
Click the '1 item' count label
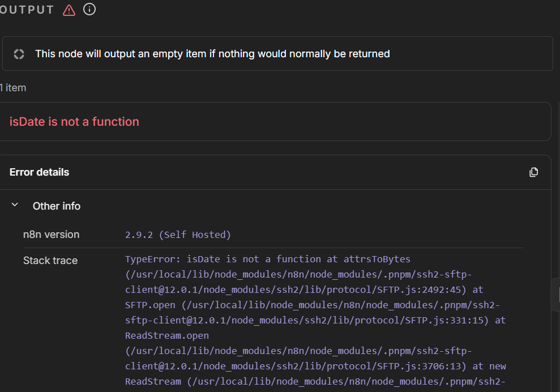[13, 88]
